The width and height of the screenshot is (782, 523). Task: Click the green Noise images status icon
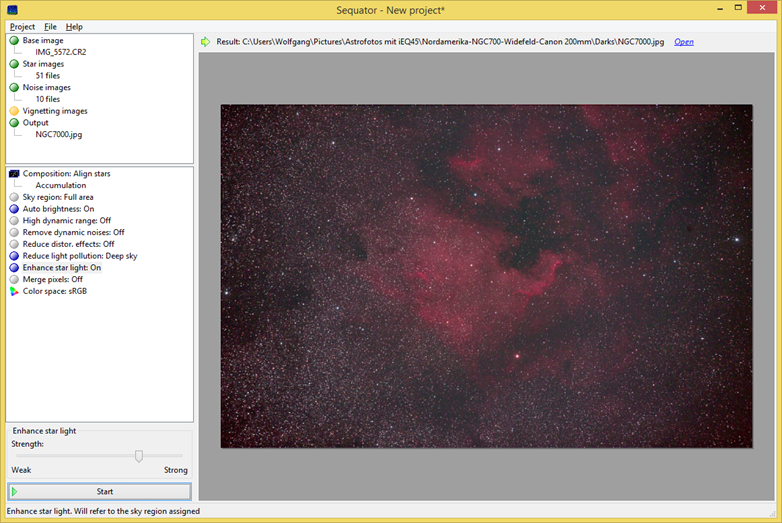point(14,87)
